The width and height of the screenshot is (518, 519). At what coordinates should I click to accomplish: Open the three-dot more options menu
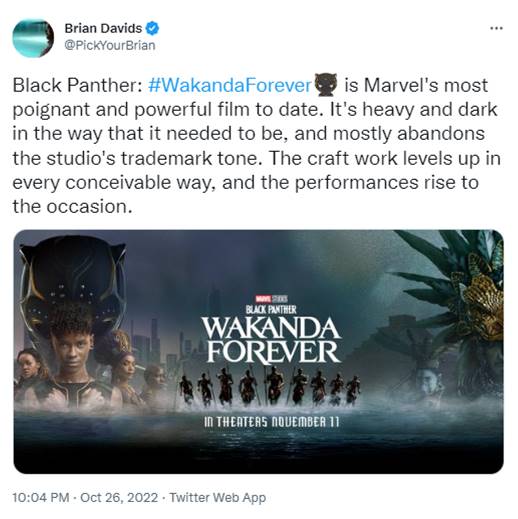tap(496, 29)
